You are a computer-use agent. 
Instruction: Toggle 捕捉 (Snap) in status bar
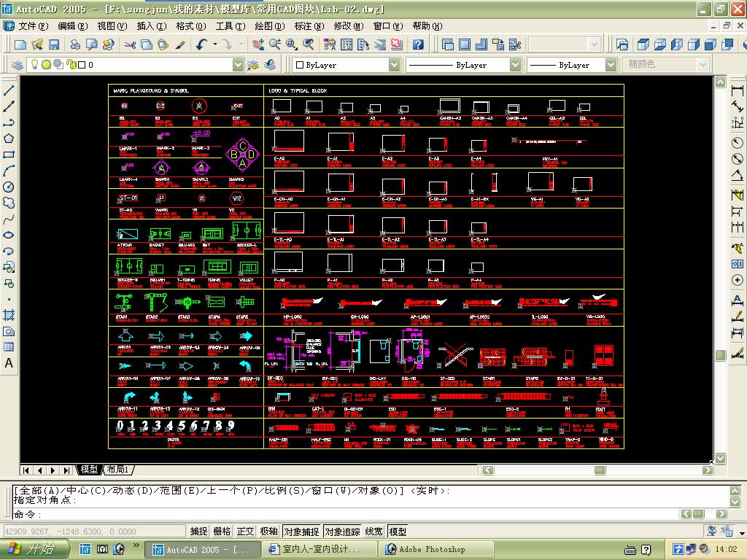click(x=198, y=532)
